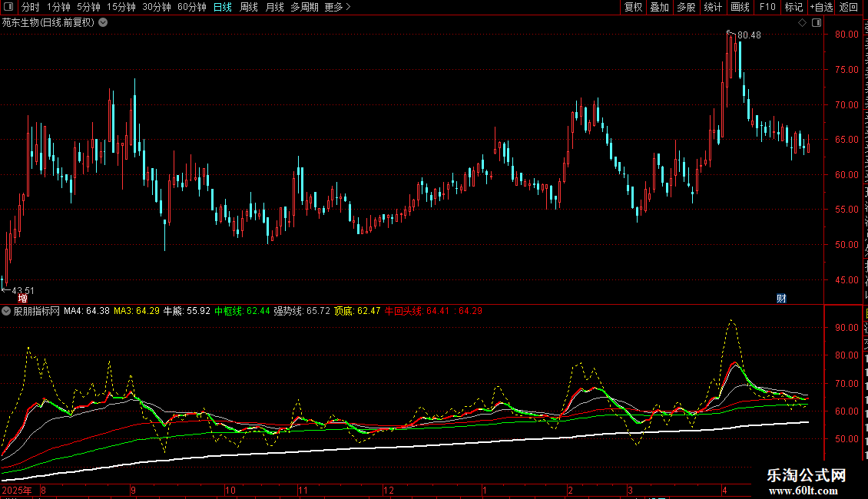The image size is (868, 499).
Task: Click 返回 to go back
Action: (x=849, y=7)
